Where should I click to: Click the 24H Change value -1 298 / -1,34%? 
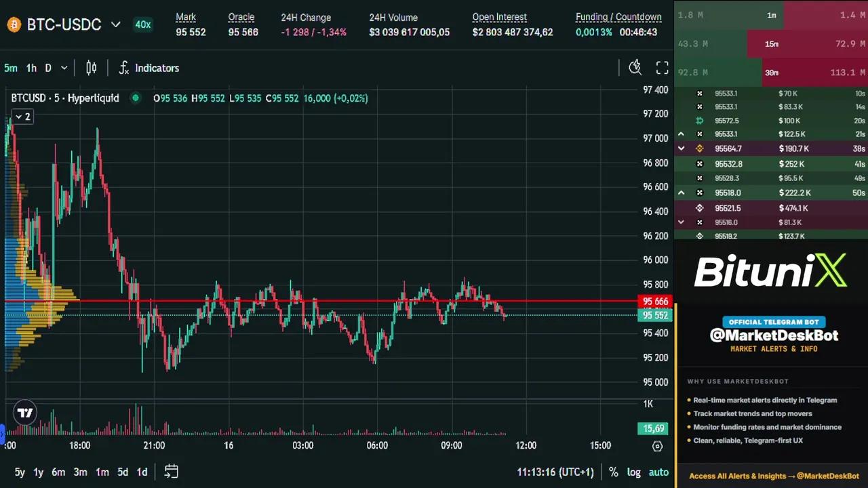coord(313,32)
